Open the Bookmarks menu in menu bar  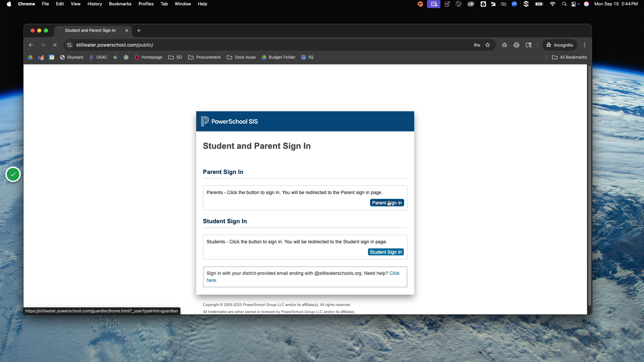tap(120, 4)
